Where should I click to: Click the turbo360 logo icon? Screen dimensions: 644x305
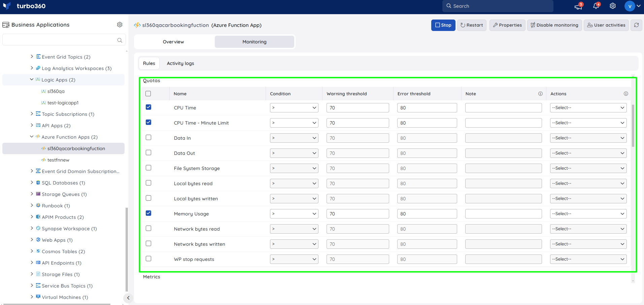tap(7, 6)
